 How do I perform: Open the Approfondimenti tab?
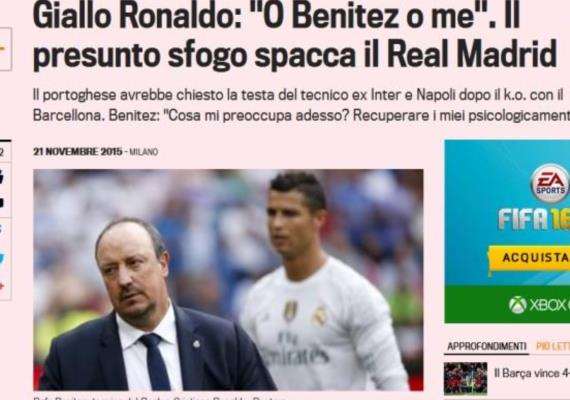[x=487, y=347]
